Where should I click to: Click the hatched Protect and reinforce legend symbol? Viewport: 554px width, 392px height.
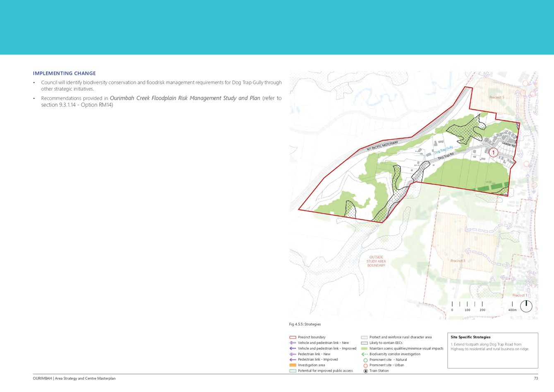[365, 337]
